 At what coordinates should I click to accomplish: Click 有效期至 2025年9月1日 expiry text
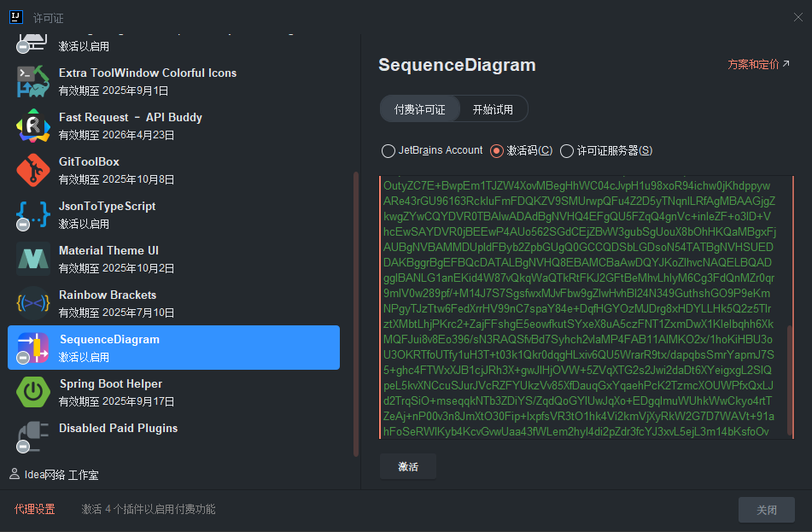coord(114,91)
